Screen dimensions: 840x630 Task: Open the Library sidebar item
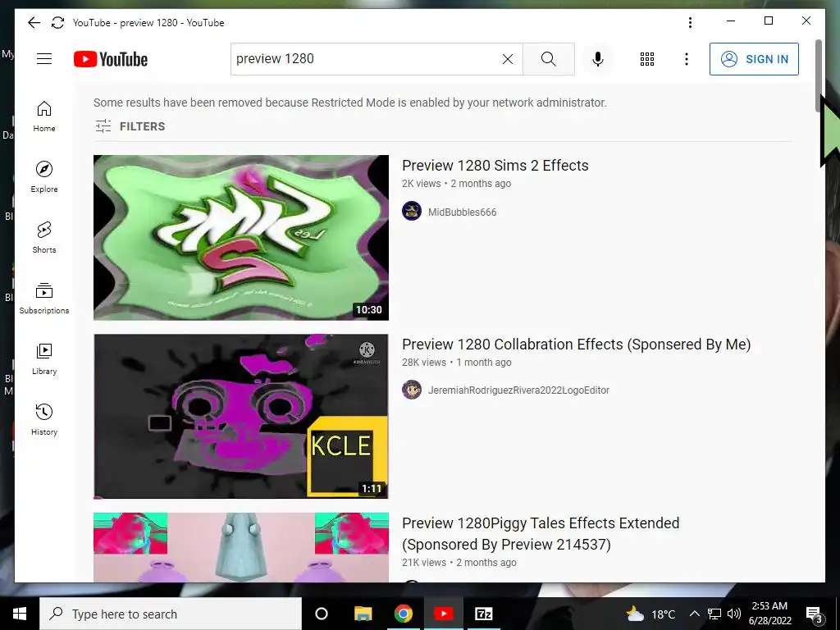point(44,359)
